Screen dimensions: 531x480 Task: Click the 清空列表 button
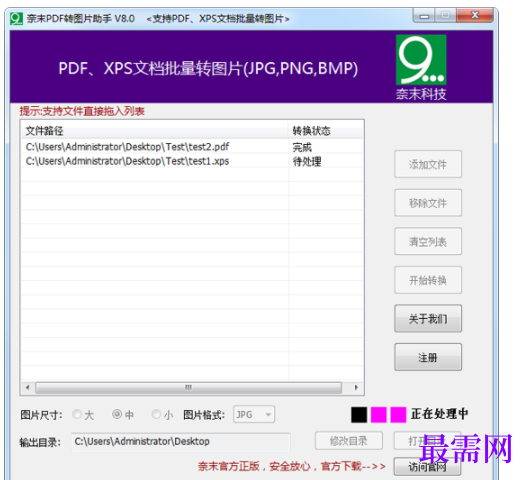coord(428,242)
